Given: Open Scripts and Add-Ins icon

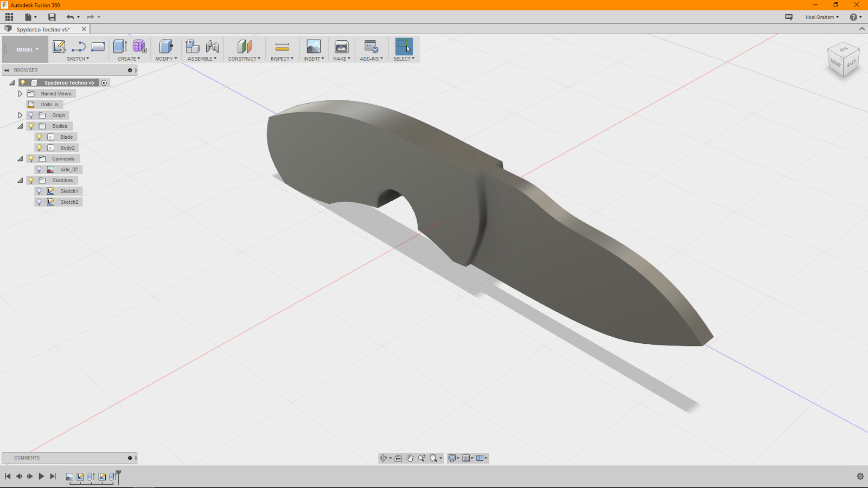Looking at the screenshot, I should pos(372,47).
